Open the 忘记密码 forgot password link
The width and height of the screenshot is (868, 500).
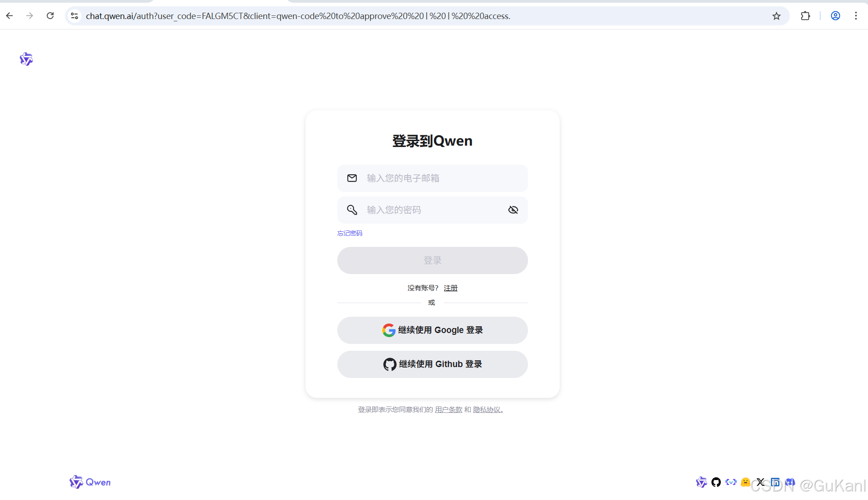tap(350, 233)
